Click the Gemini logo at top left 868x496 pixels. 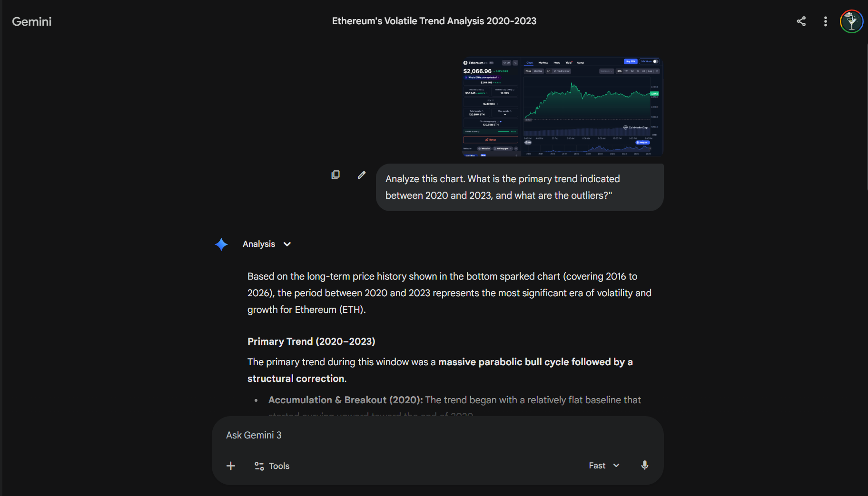[32, 21]
